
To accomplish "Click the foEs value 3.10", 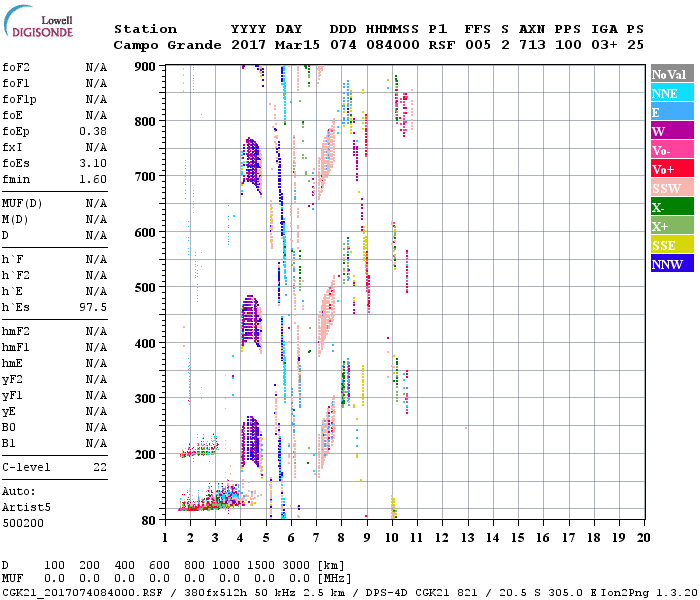I will click(x=93, y=163).
